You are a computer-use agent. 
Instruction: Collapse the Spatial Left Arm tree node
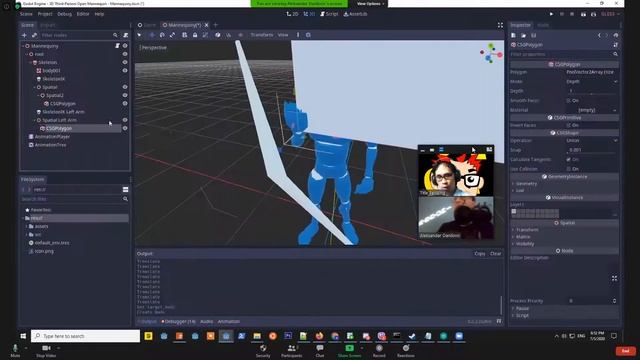pos(35,120)
